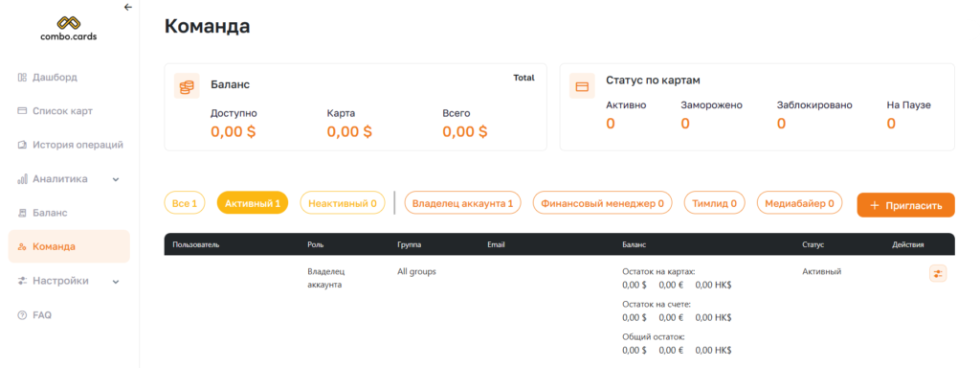Open Список карт page
This screenshot has height=368, width=980.
[62, 111]
